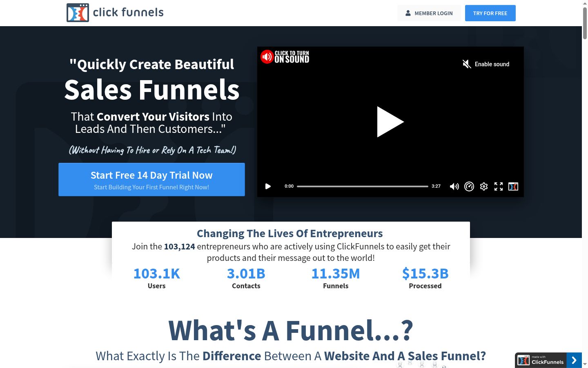
Task: Play the video with the large center arrow
Action: click(x=390, y=122)
